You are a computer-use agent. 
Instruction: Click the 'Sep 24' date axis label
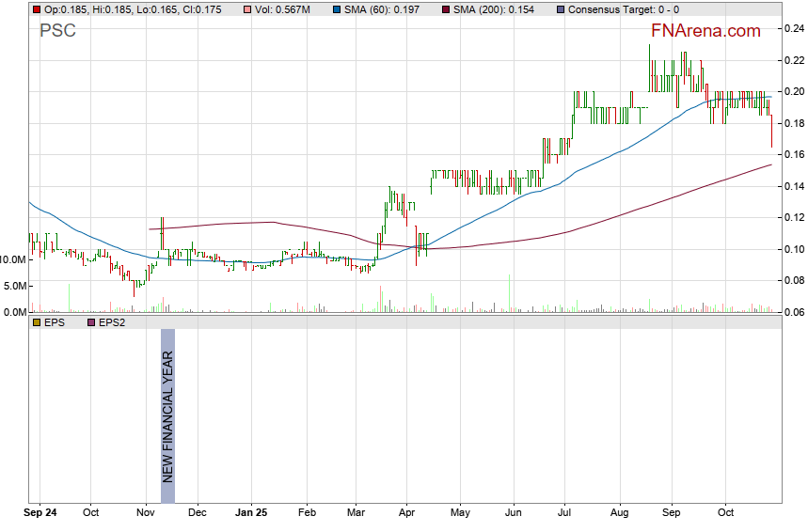tap(41, 514)
